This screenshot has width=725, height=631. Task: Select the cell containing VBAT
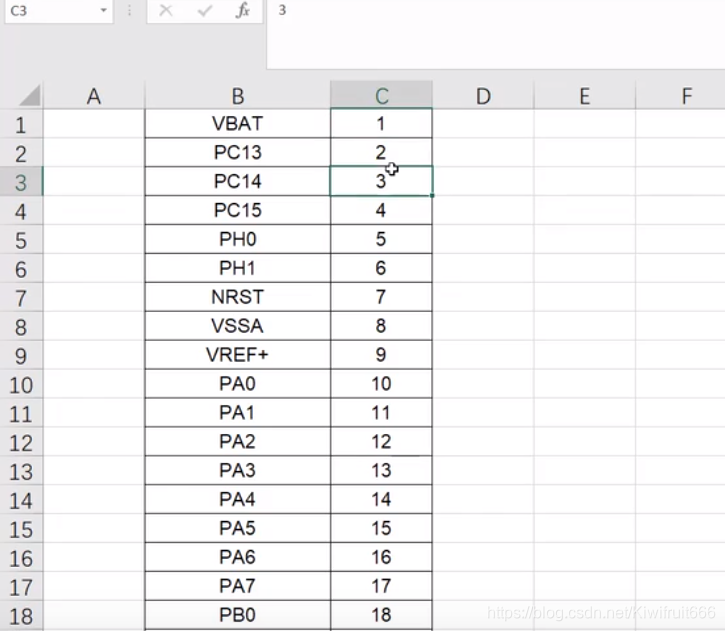point(238,124)
